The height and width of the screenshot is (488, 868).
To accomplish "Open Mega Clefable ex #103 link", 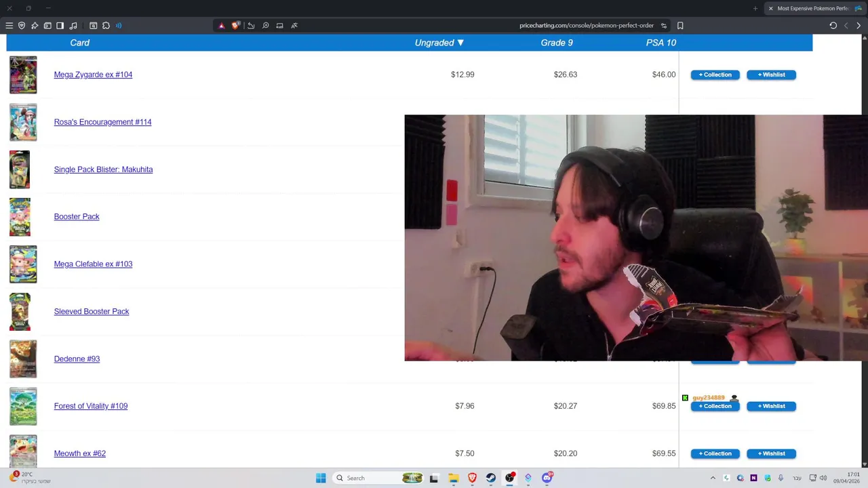I will pyautogui.click(x=93, y=264).
